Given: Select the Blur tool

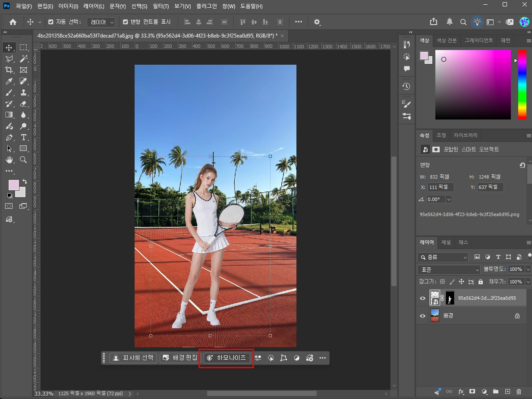Looking at the screenshot, I should pos(23,115).
